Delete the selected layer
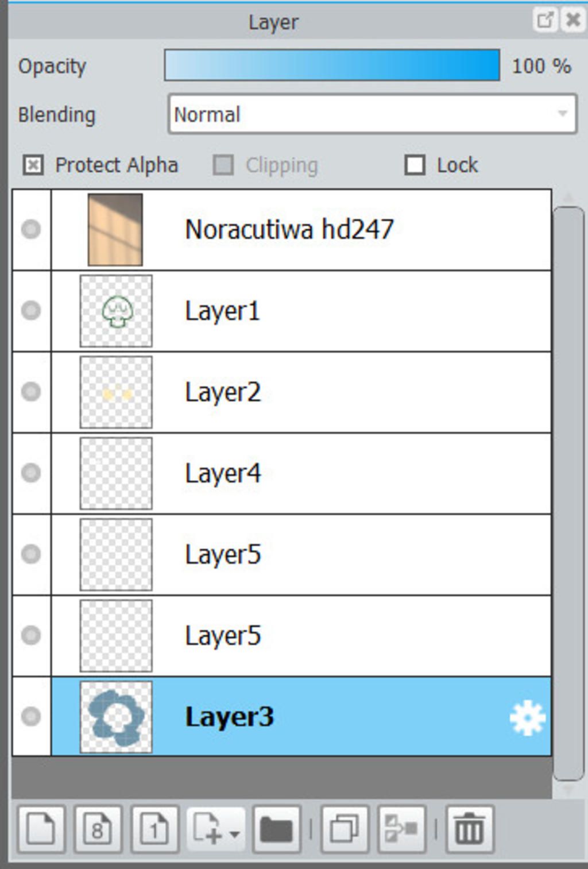 pos(469,829)
